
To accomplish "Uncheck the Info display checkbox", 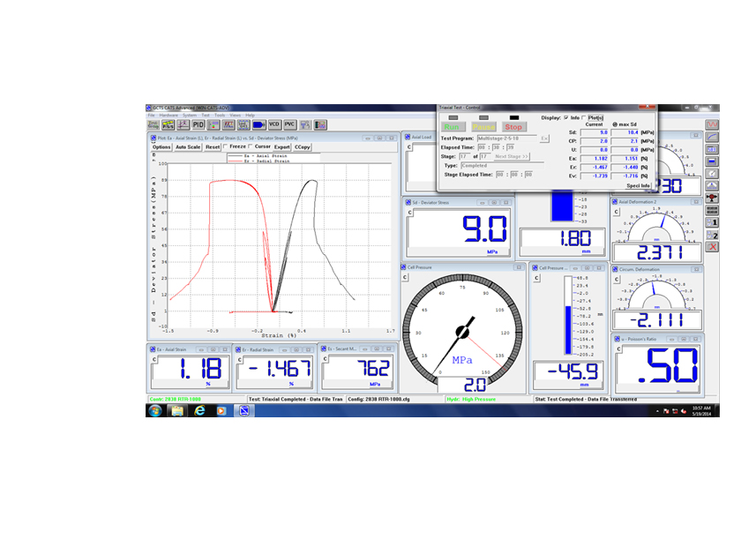I will pos(565,117).
